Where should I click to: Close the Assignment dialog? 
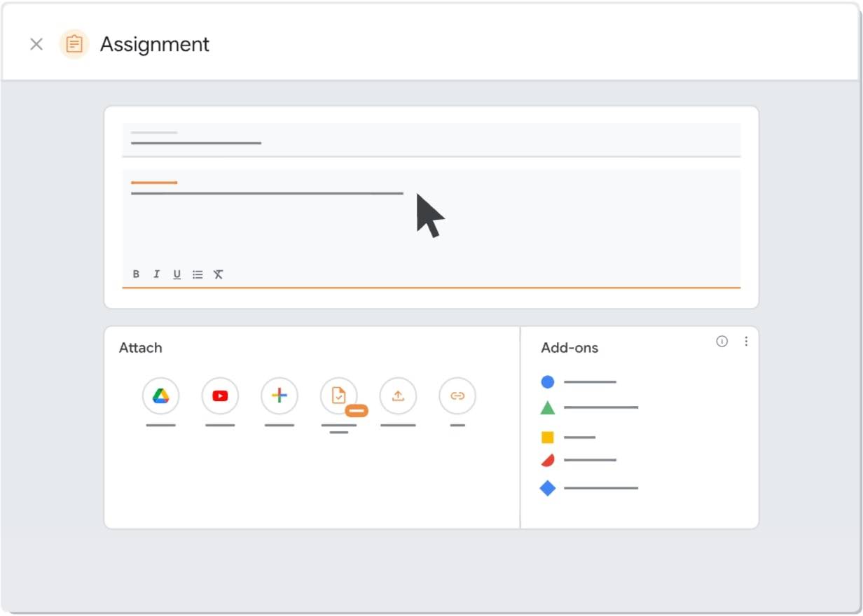click(x=36, y=45)
